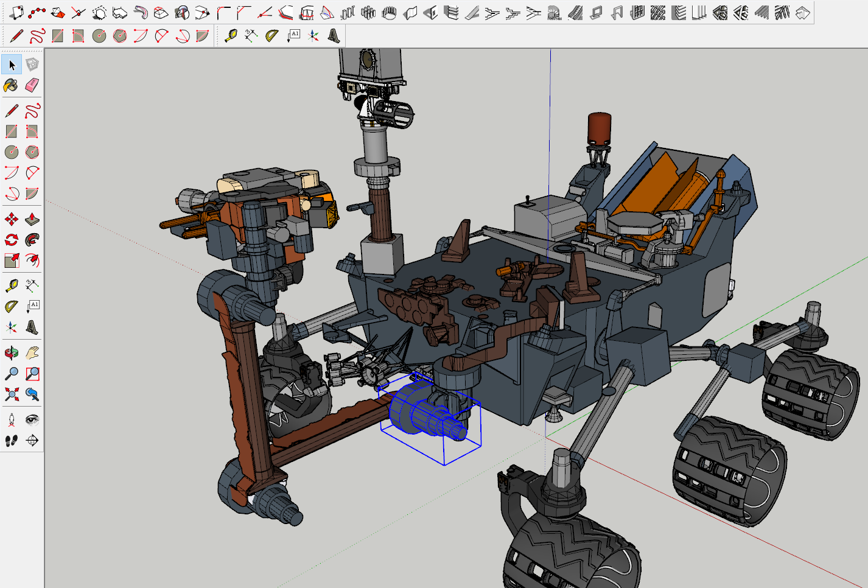
Task: Click the Rotate tool icon
Action: (x=12, y=240)
